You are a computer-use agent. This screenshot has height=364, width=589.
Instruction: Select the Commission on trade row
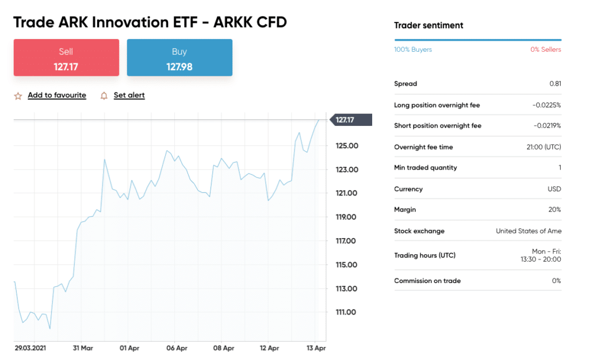click(477, 281)
